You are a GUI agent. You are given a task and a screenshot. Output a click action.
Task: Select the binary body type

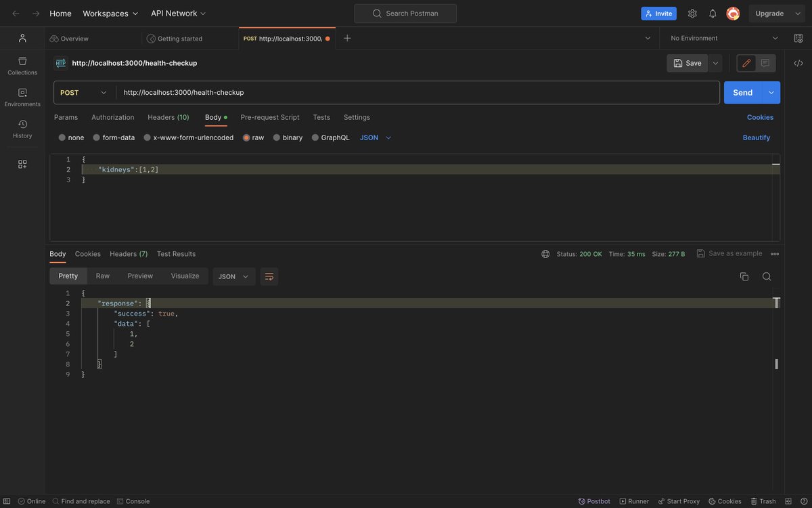pyautogui.click(x=288, y=137)
